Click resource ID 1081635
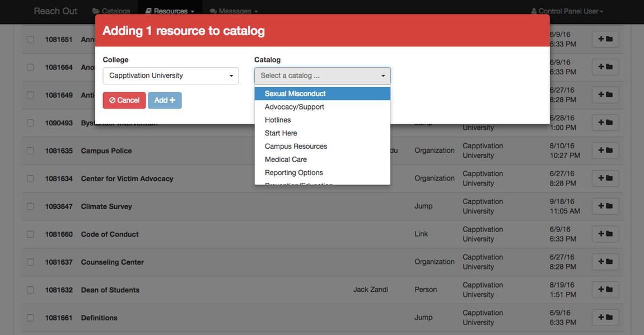 click(59, 151)
